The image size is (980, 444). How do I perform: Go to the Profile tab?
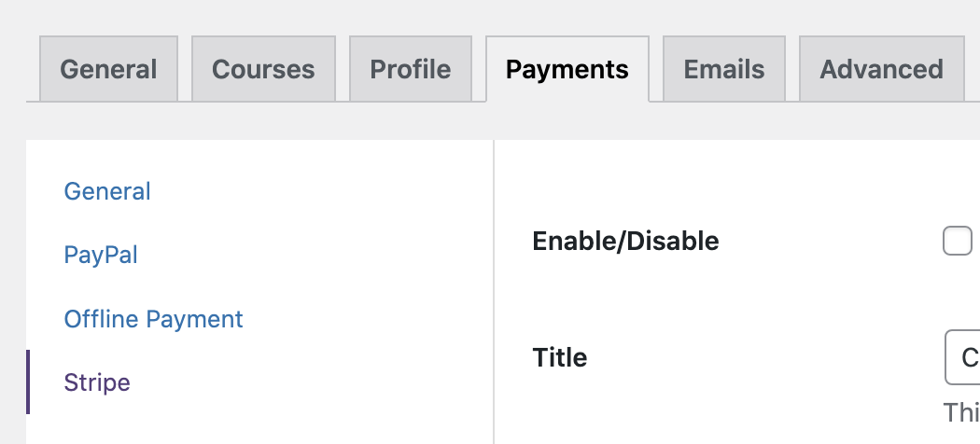411,69
